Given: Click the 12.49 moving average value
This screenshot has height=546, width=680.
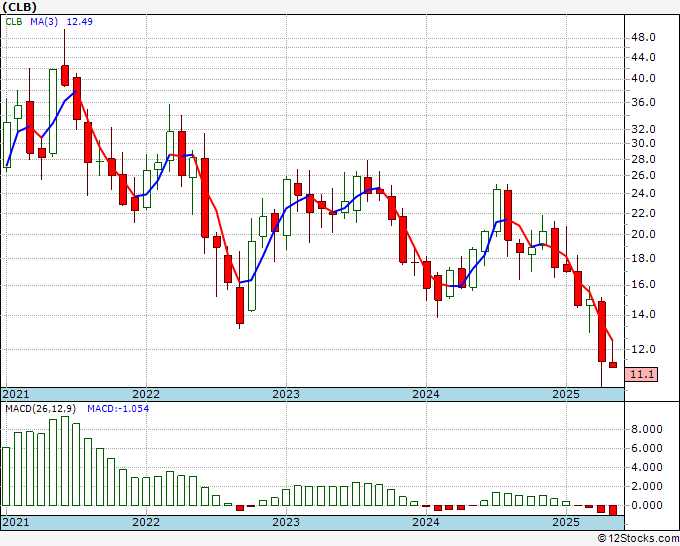Looking at the screenshot, I should (x=79, y=22).
